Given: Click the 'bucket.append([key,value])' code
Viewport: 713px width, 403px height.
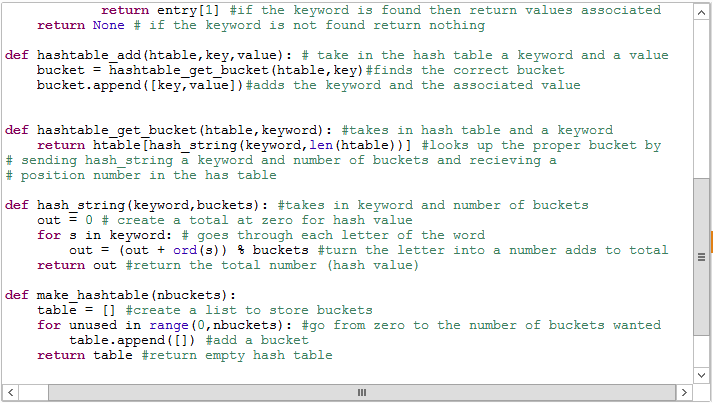Looking at the screenshot, I should coord(141,85).
